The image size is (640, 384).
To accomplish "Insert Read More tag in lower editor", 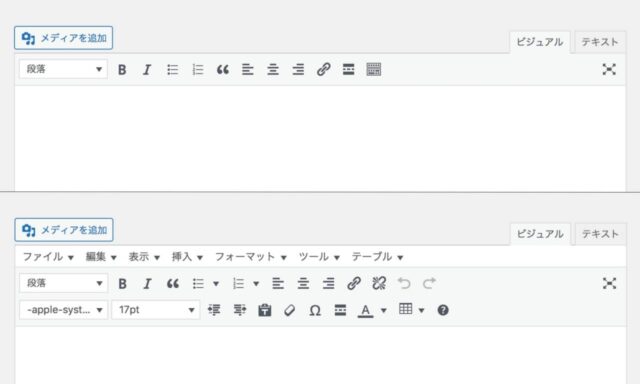I will pos(340,311).
